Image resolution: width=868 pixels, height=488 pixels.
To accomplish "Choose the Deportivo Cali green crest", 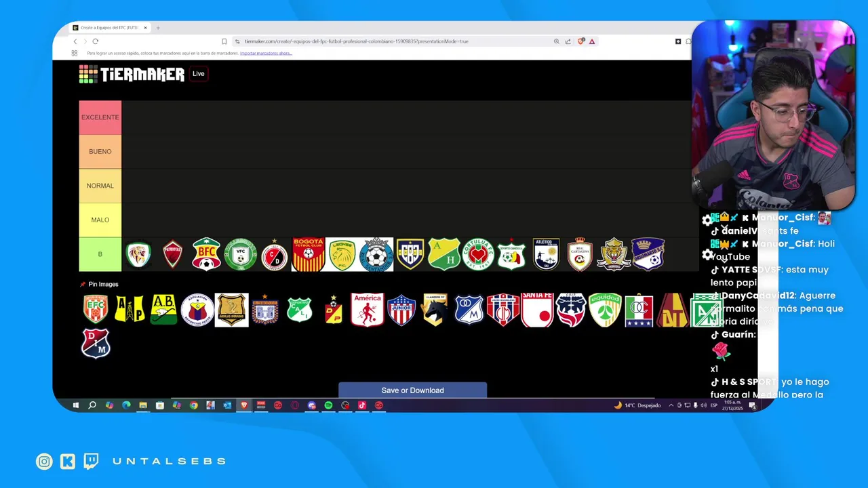I will [x=299, y=310].
